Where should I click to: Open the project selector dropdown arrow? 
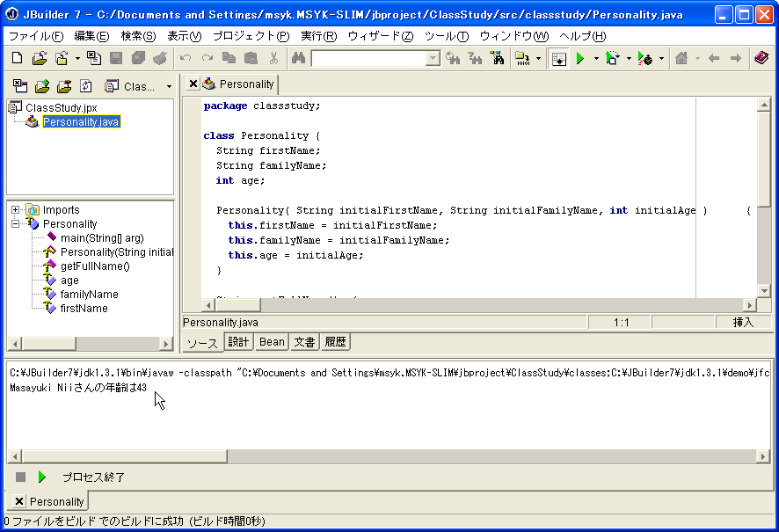(x=169, y=86)
